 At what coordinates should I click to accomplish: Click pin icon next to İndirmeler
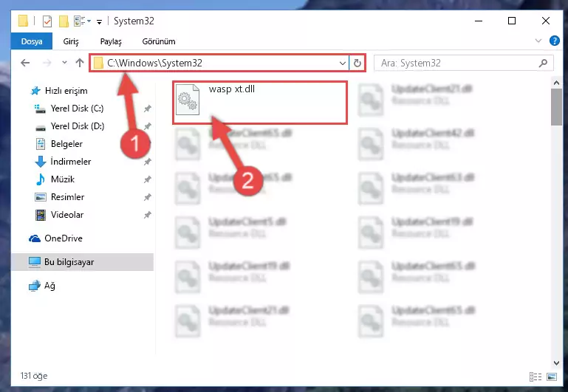(148, 162)
